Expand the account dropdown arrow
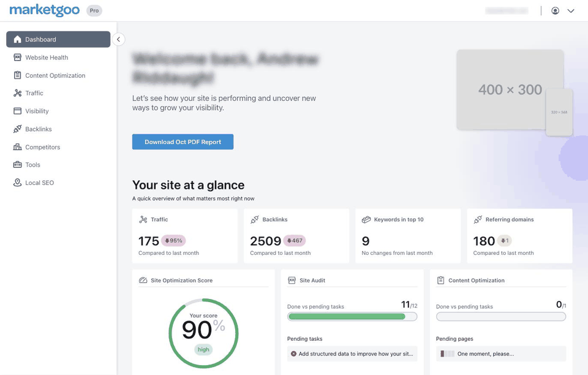The image size is (588, 375). pyautogui.click(x=571, y=11)
